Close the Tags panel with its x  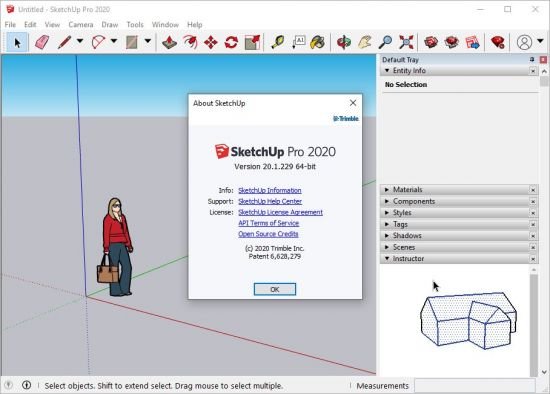(x=533, y=224)
